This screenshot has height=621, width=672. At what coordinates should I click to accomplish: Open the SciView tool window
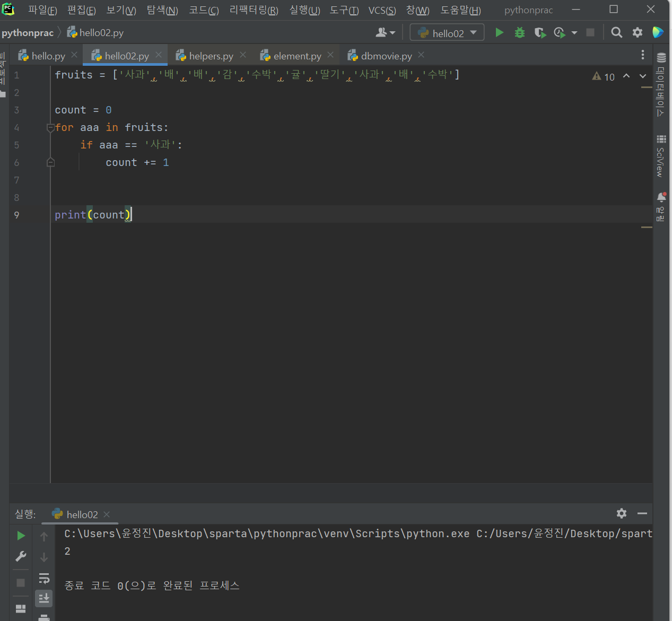click(x=661, y=156)
